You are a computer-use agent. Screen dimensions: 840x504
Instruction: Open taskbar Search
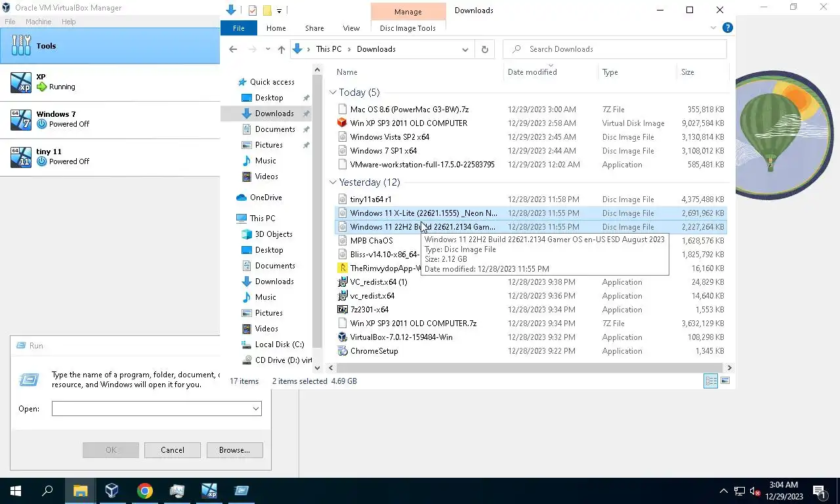(x=47, y=490)
